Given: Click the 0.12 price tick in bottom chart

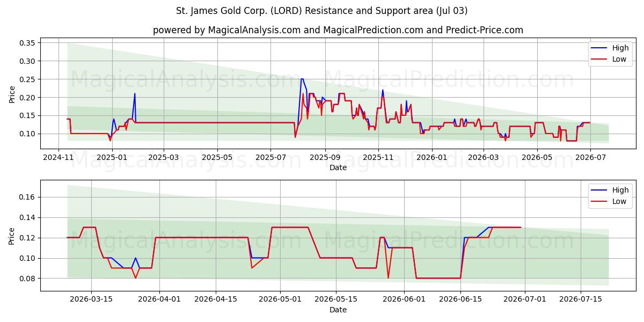Looking at the screenshot, I should tap(27, 238).
